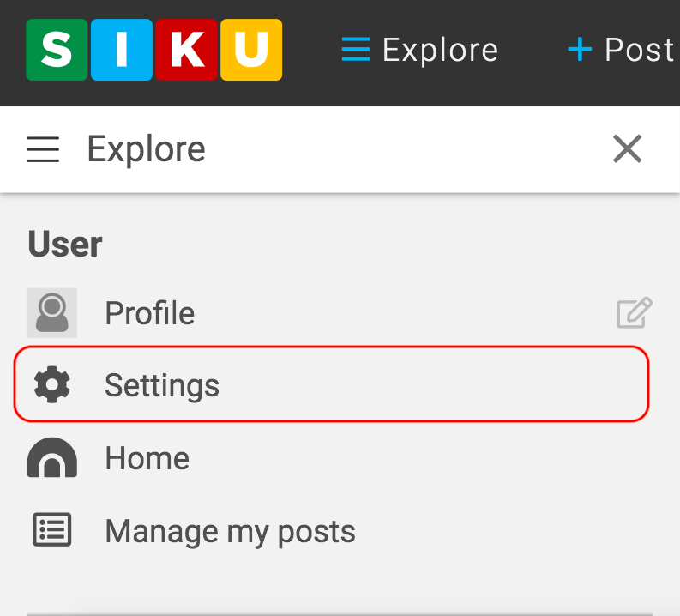Click the yellow U logo tile
Image resolution: width=680 pixels, height=616 pixels.
point(251,50)
